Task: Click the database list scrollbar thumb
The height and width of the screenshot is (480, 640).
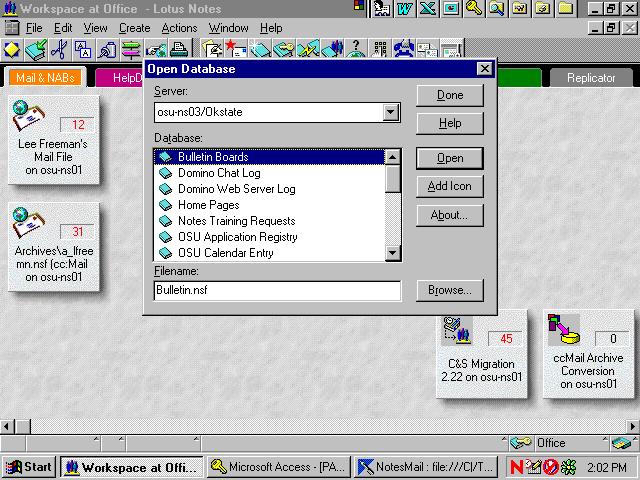Action: point(393,179)
